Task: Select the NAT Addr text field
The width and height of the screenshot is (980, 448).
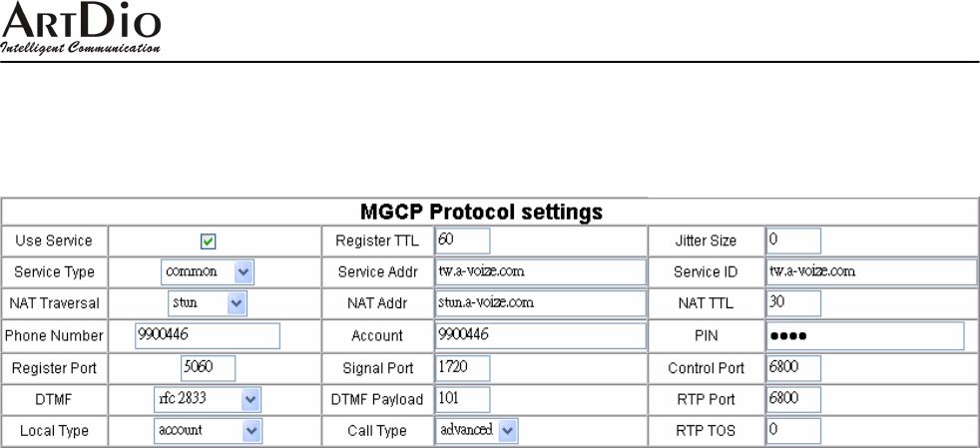Action: (x=540, y=303)
